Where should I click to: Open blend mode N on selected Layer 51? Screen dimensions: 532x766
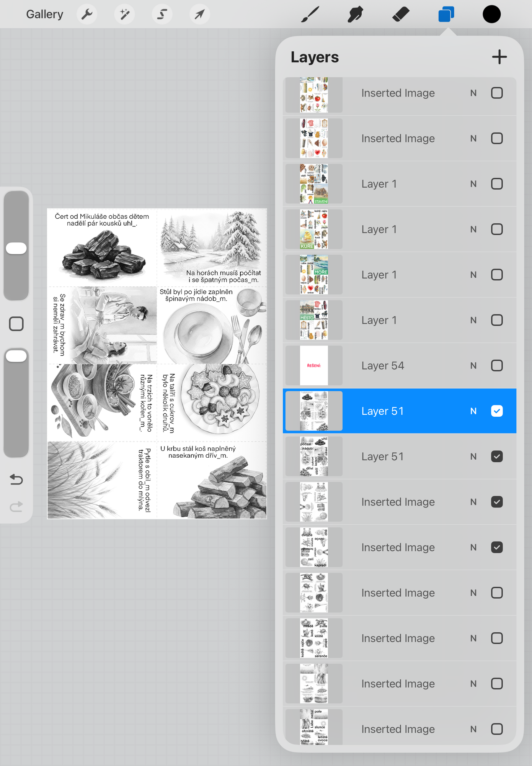(473, 411)
